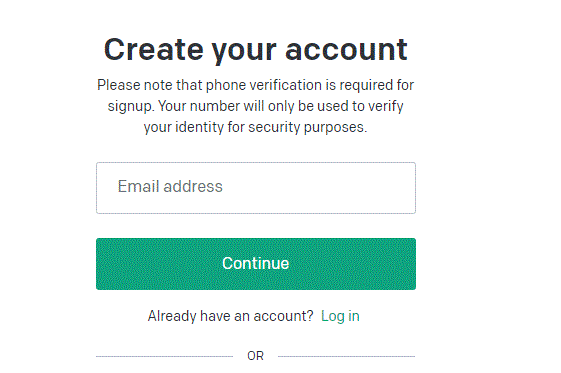The height and width of the screenshot is (373, 561).
Task: Click the 'Email address' placeholder text
Action: [170, 186]
